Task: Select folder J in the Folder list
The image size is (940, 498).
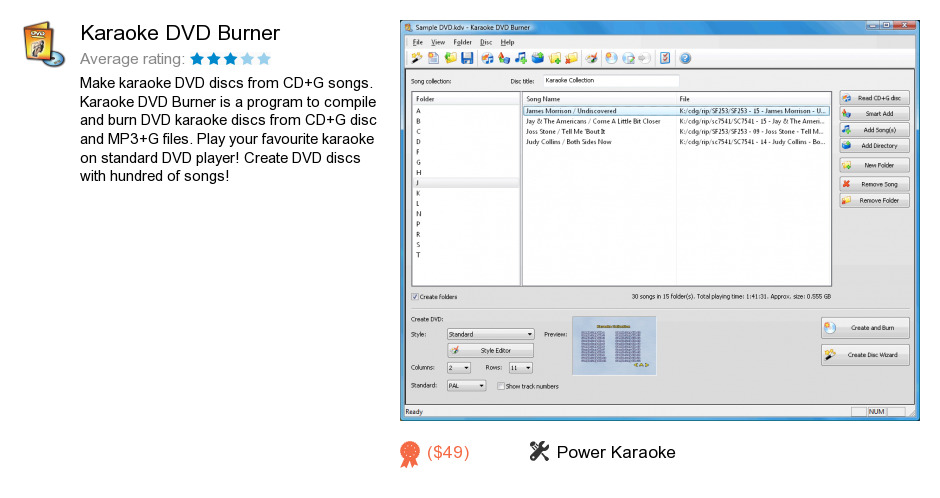Action: [466, 183]
